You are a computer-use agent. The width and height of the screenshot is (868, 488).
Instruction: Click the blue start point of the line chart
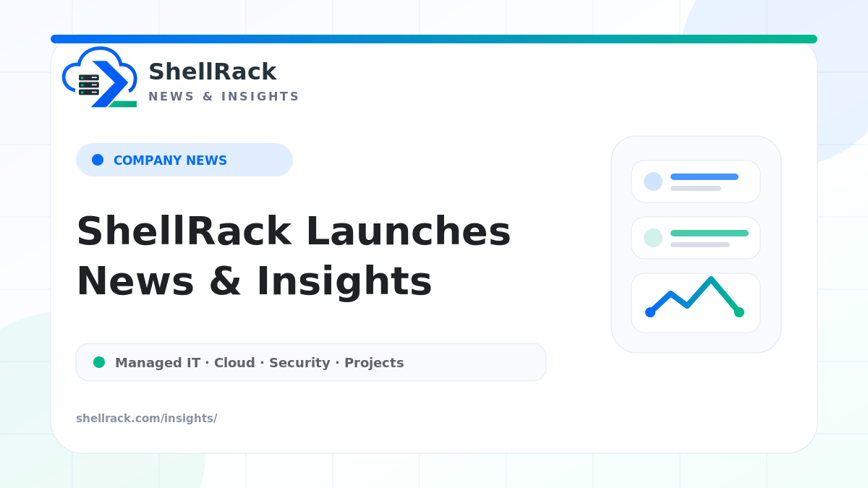tap(650, 312)
